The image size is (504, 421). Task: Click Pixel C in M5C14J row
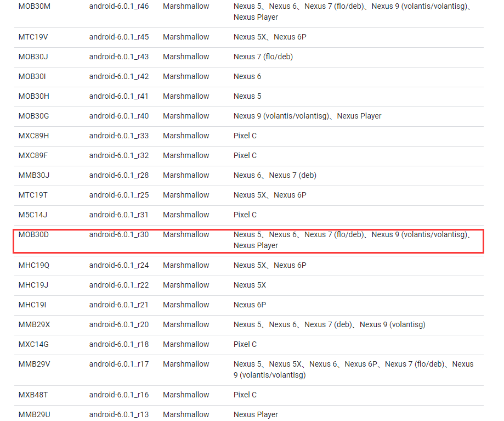point(245,215)
